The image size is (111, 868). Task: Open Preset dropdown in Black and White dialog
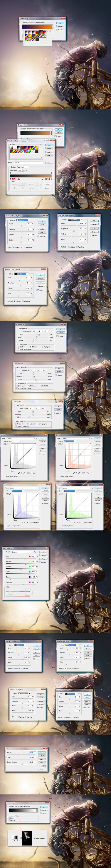pos(22,552)
